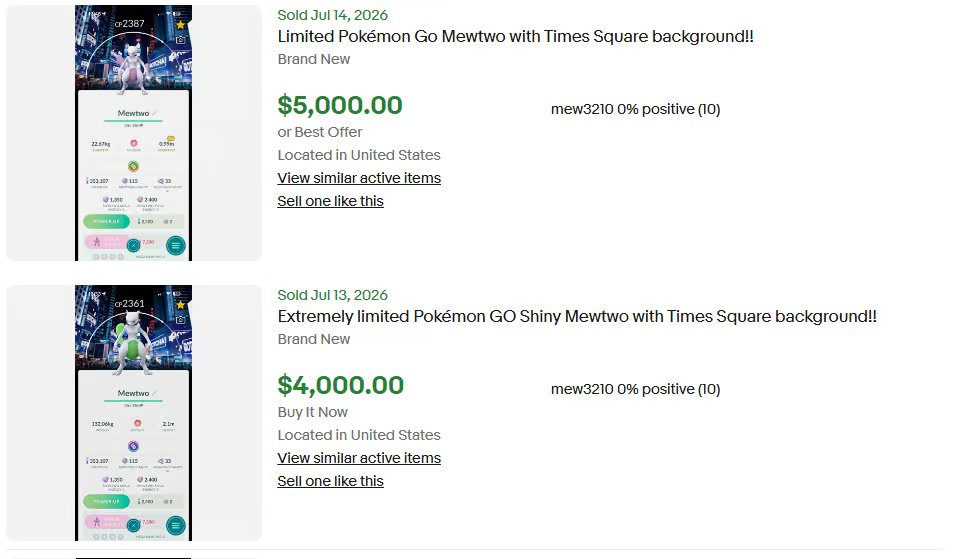This screenshot has width=971, height=559.
Task: Click the camera icon in CP2387 Mewtwo image
Action: click(x=180, y=40)
